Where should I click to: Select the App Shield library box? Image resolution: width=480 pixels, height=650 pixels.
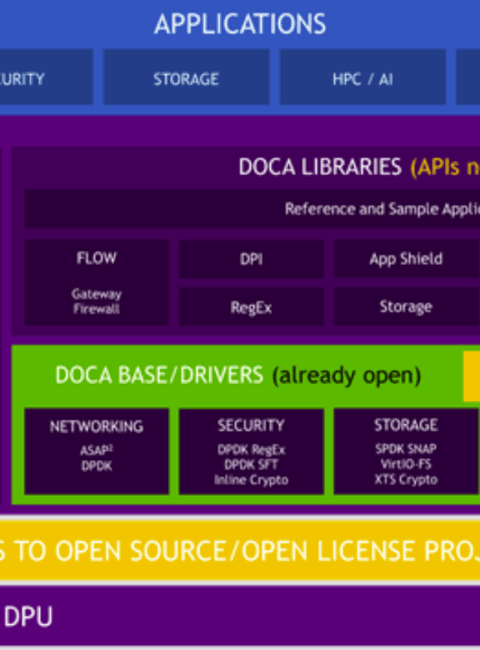[406, 259]
